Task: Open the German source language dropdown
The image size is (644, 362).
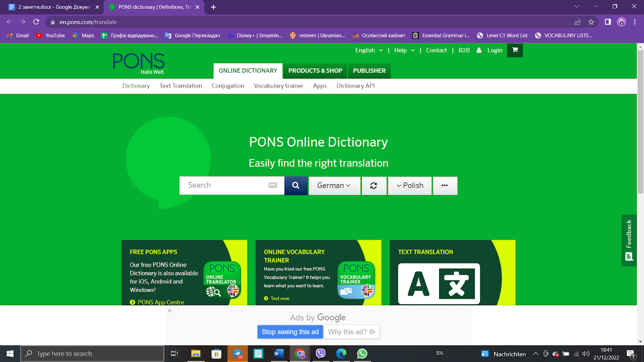Action: tap(334, 186)
